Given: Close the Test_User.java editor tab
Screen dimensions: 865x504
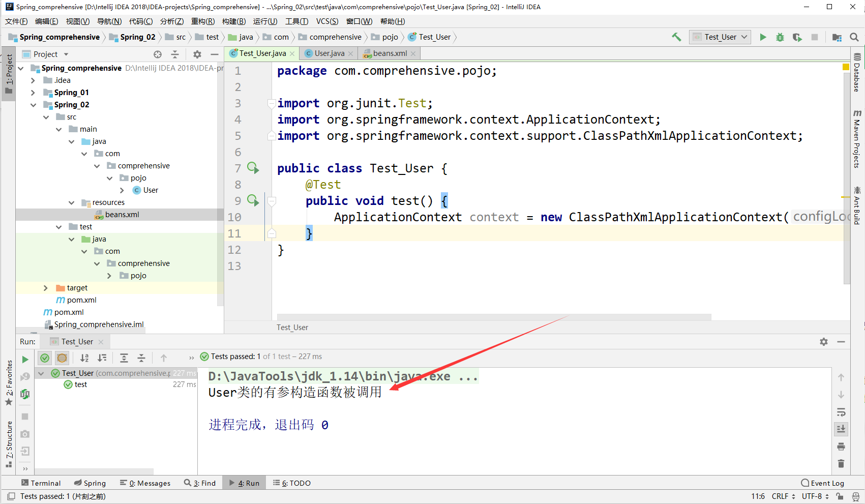Looking at the screenshot, I should (292, 53).
